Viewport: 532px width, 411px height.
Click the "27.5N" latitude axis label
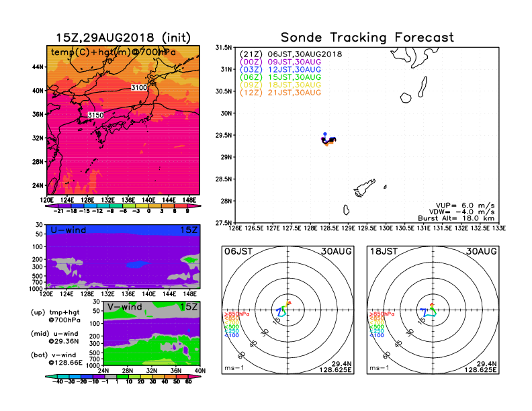pos(224,223)
